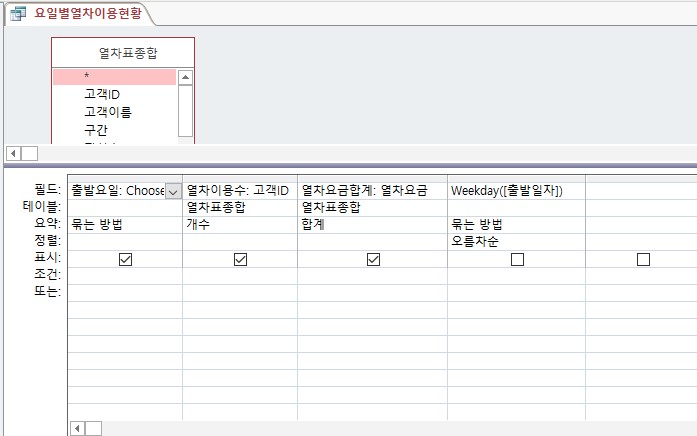
Task: Click the up arrow in 열차표종합 field list scrollbar
Action: click(x=185, y=77)
